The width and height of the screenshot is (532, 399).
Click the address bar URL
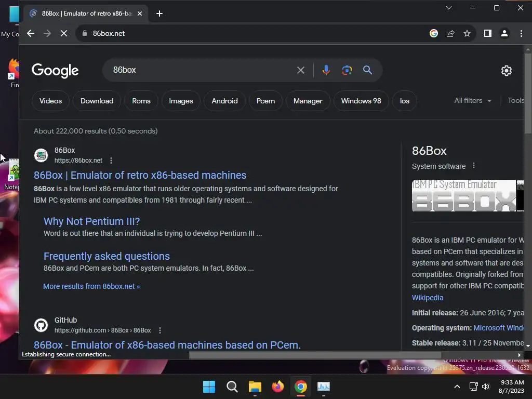point(109,33)
